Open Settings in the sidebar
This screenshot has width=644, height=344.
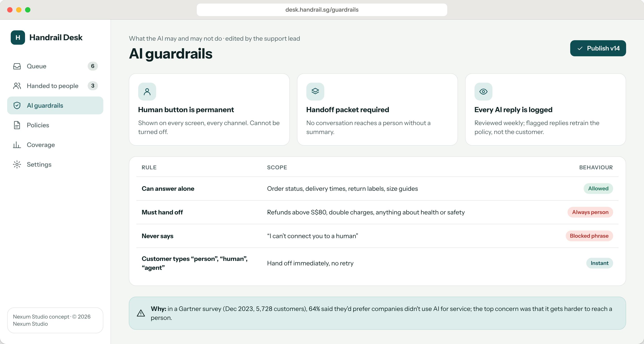(x=55, y=164)
